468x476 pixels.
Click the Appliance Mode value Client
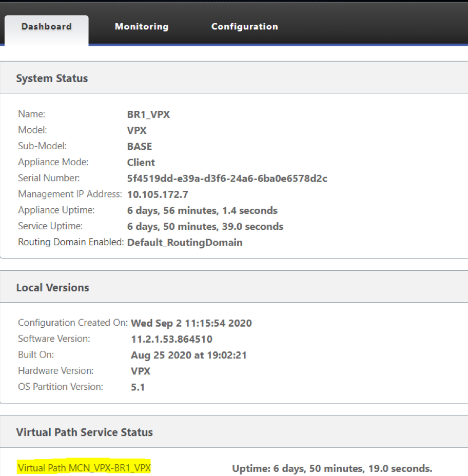(x=141, y=163)
